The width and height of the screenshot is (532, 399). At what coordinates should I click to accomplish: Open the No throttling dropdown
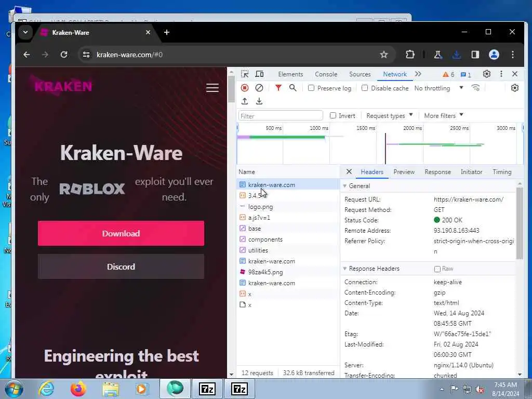coord(438,88)
